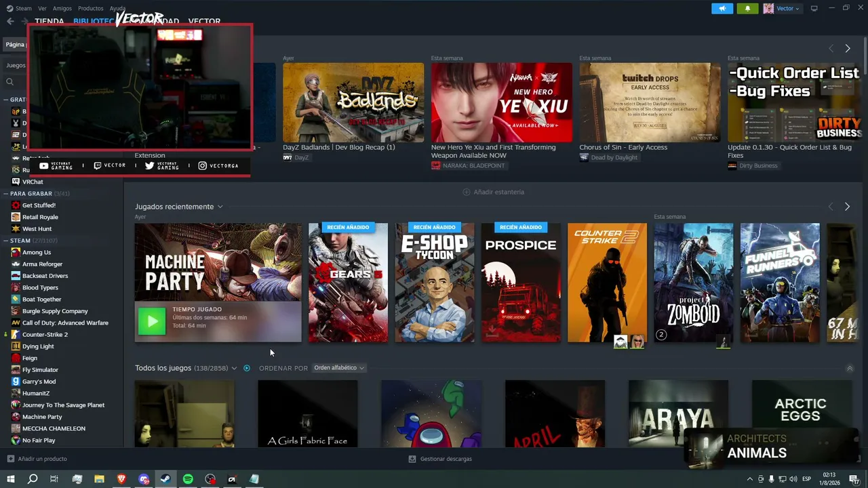Select Arma Reforger in the library list

click(43, 264)
